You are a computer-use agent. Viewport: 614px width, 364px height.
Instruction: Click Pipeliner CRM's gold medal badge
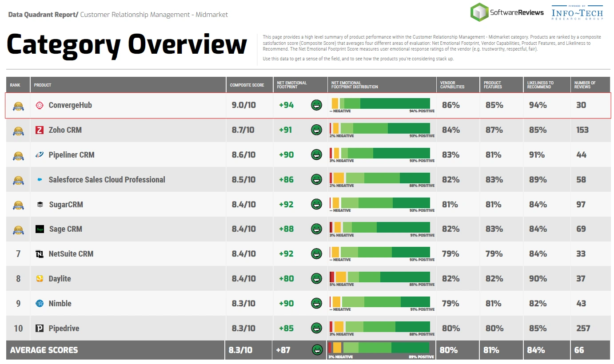[x=18, y=155]
